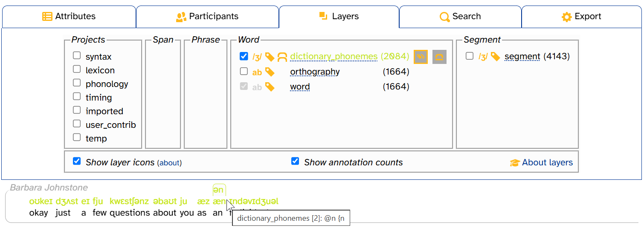
Task: Toggle Show layer icons checkbox
Action: tap(77, 161)
